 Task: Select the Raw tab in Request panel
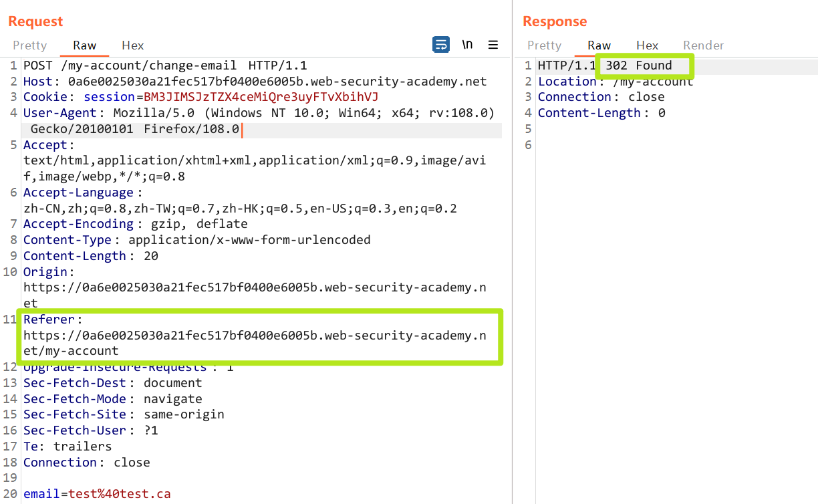(x=85, y=45)
